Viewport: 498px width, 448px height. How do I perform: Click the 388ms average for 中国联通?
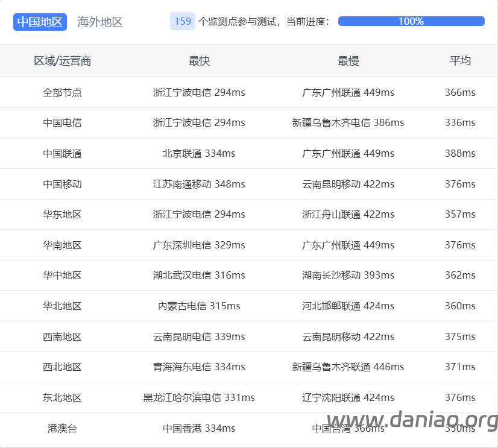[460, 153]
